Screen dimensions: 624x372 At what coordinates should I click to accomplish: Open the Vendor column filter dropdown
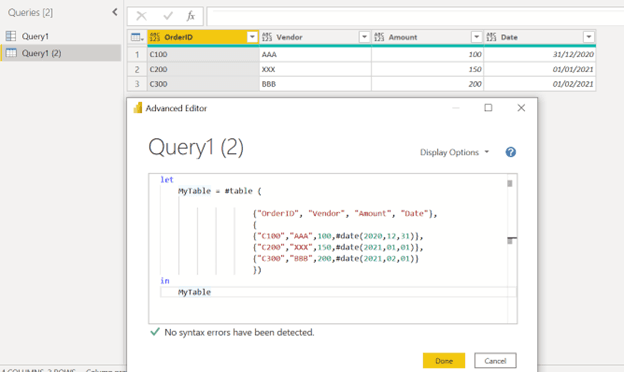click(364, 37)
